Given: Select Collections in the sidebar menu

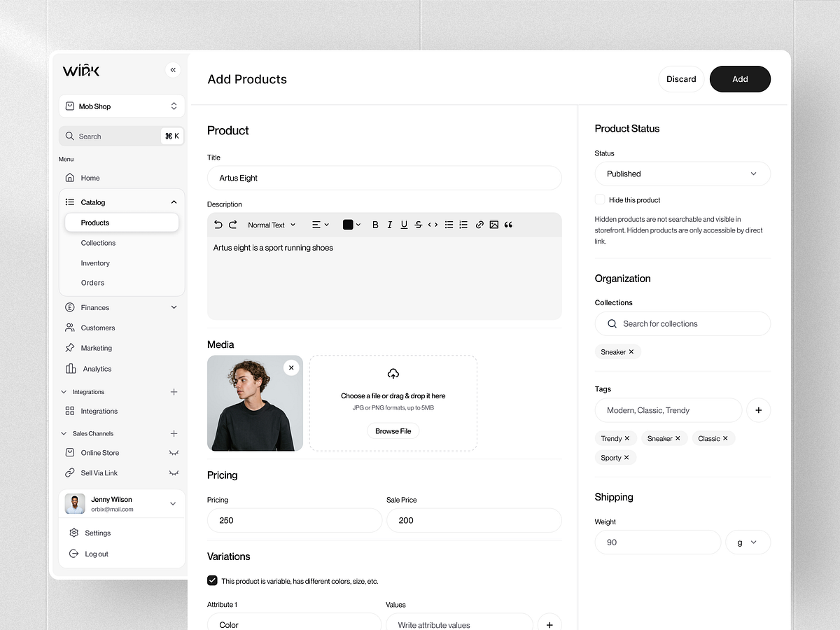Looking at the screenshot, I should 98,243.
